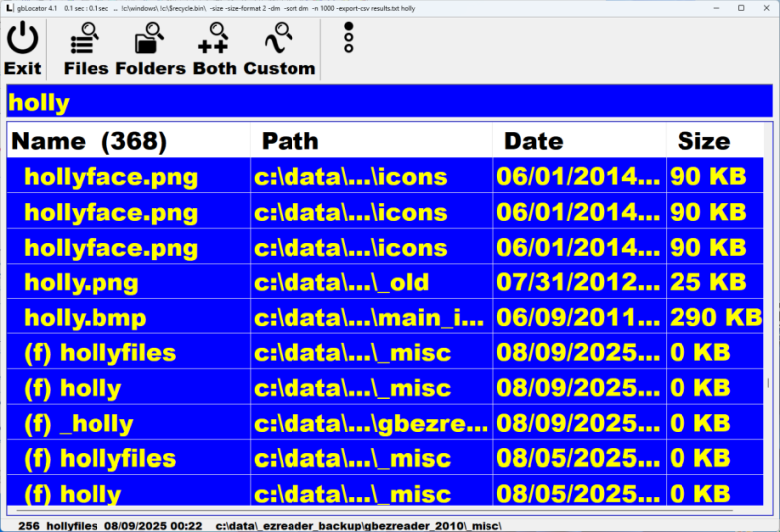Click the vertical scrollbar on results list

pos(768,382)
